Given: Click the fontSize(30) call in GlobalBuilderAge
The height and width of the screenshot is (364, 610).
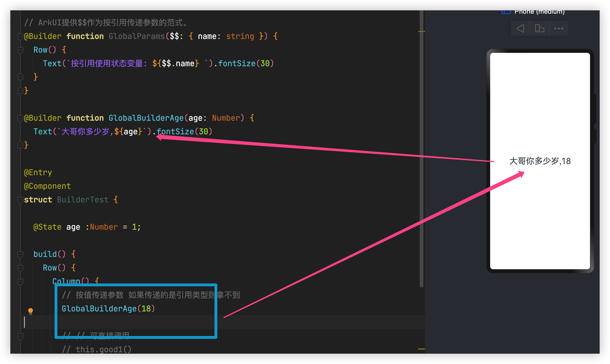Looking at the screenshot, I should (x=184, y=132).
